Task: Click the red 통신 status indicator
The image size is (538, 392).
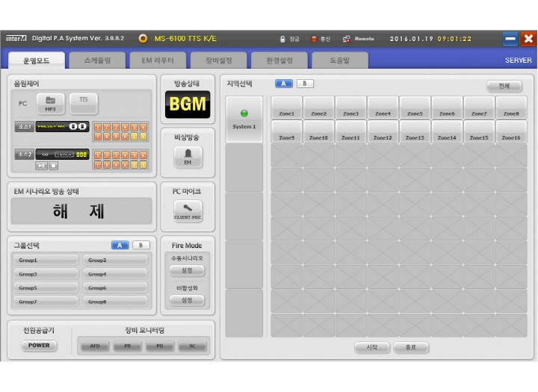Action: coord(314,39)
